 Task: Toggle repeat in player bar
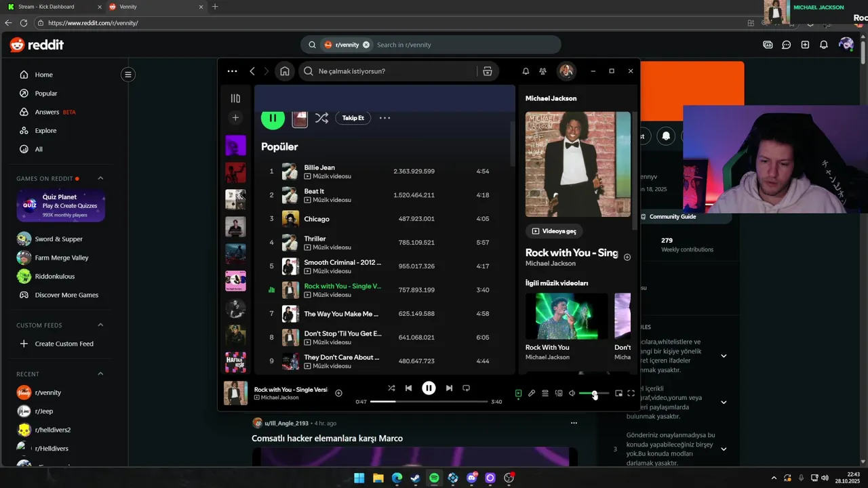(x=466, y=388)
